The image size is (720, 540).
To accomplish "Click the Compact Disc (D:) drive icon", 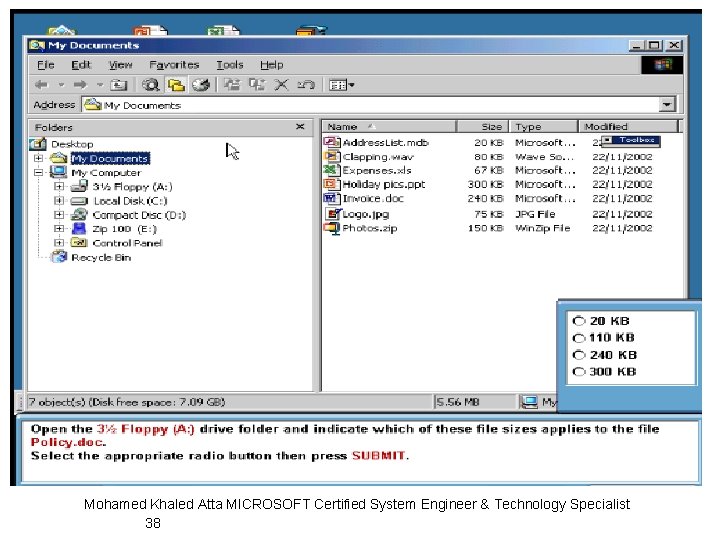I will coord(79,214).
